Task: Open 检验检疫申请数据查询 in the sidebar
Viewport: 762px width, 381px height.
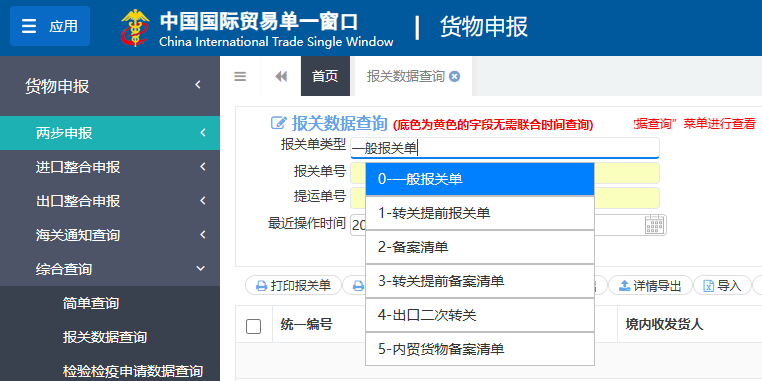Action: 133,371
